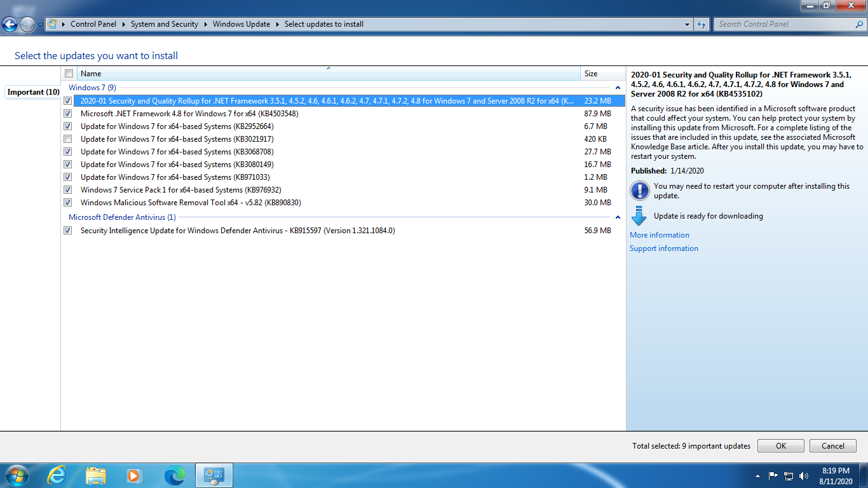The image size is (868, 488).
Task: Select the 'Windows 7 Service Pack 1' row text
Action: pos(181,190)
